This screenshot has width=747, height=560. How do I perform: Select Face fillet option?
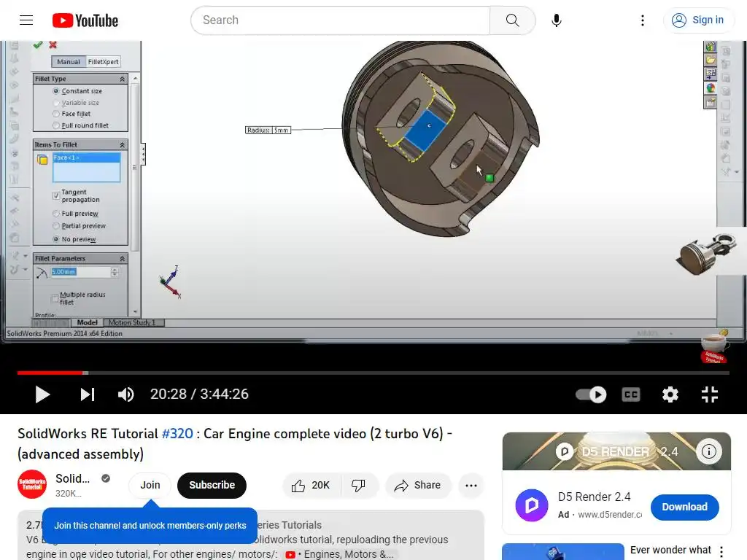55,114
